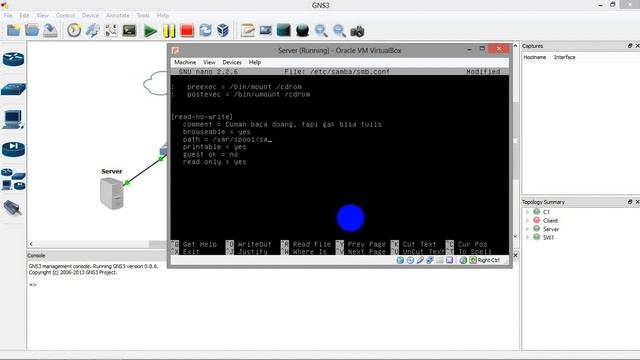
Task: Click the cloud node on the canvas
Action: click(155, 83)
